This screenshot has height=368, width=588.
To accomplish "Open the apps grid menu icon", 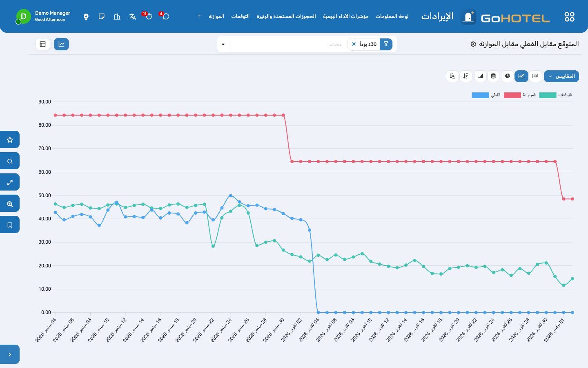I will coord(569,17).
